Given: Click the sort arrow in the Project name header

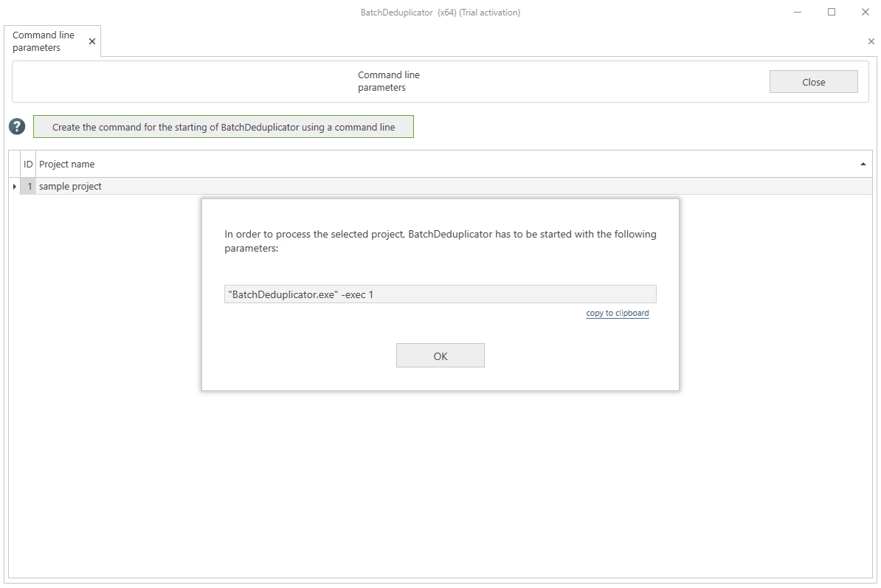Looking at the screenshot, I should pos(863,165).
